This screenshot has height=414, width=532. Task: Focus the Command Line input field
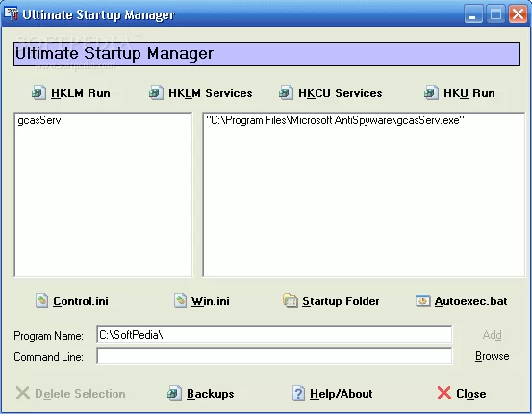click(x=274, y=356)
